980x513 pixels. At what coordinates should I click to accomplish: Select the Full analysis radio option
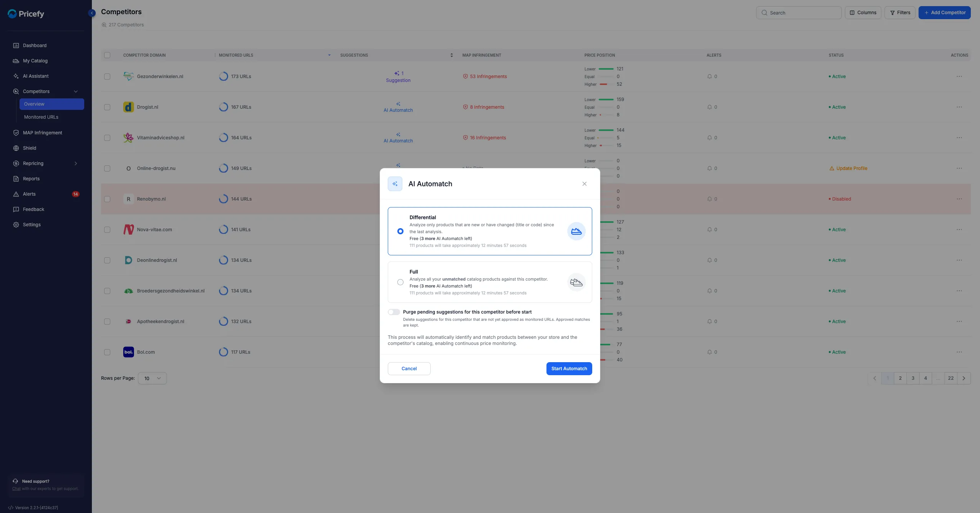[400, 282]
